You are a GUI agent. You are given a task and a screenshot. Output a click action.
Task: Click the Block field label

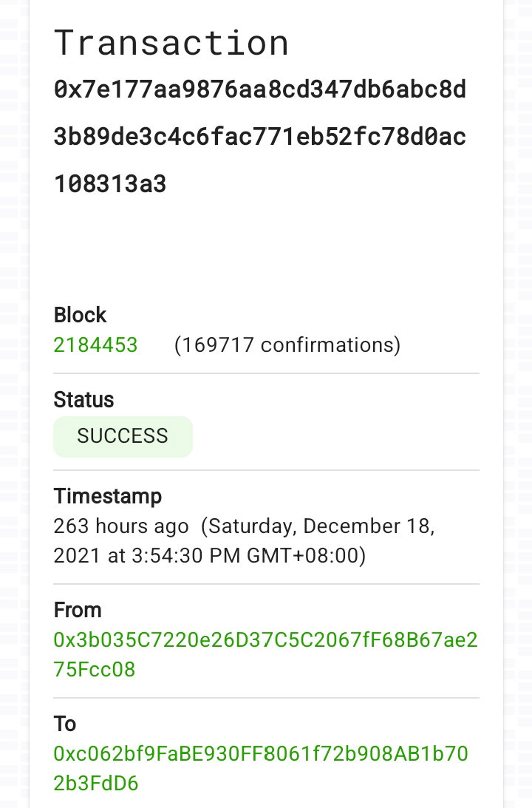(x=80, y=315)
